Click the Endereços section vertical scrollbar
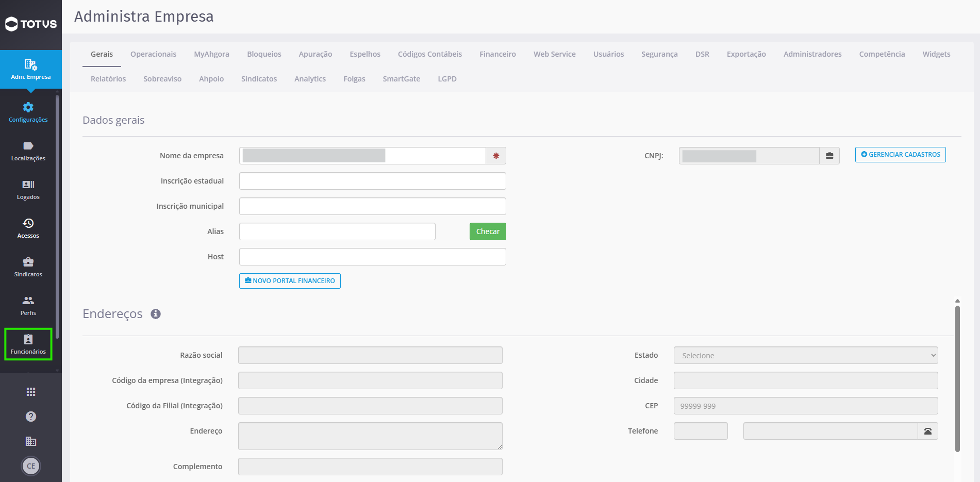The image size is (980, 482). (x=957, y=379)
